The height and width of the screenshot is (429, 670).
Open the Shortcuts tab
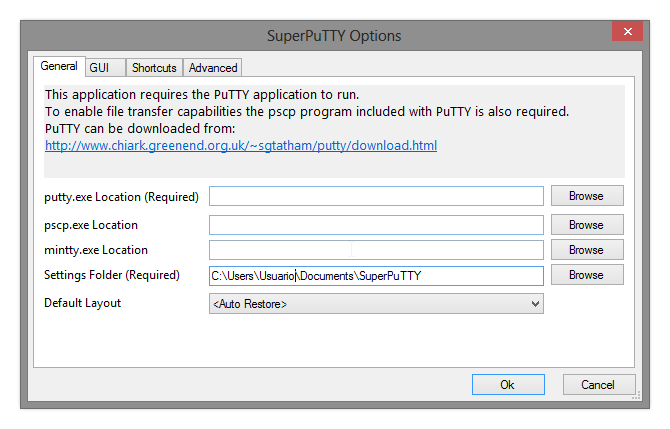pos(154,68)
